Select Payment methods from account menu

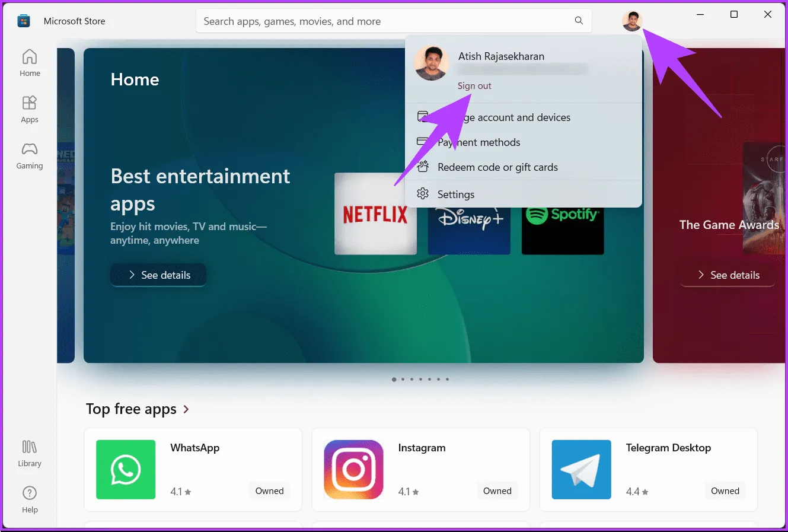(478, 142)
